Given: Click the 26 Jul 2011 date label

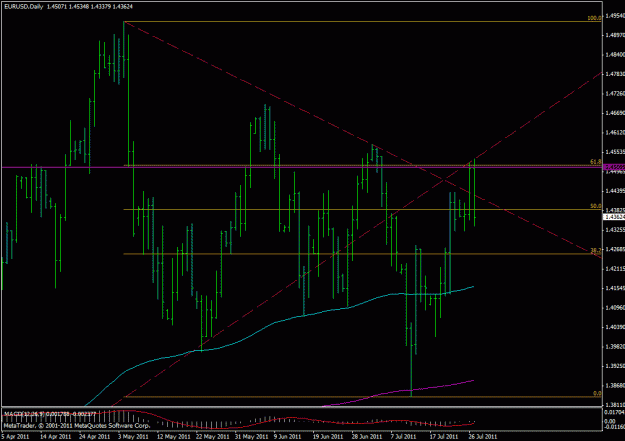Looking at the screenshot, I should 483,437.
